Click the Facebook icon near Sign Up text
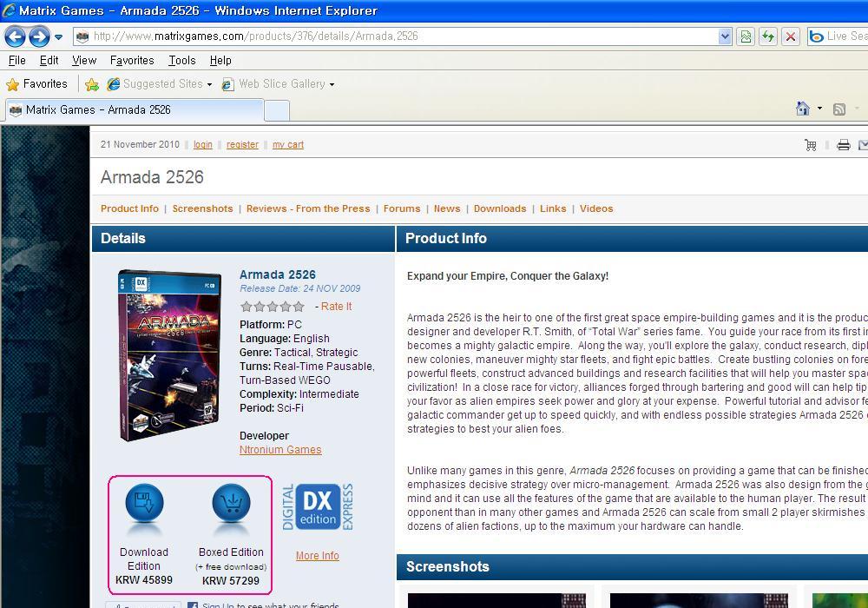The height and width of the screenshot is (608, 868). coord(193,605)
